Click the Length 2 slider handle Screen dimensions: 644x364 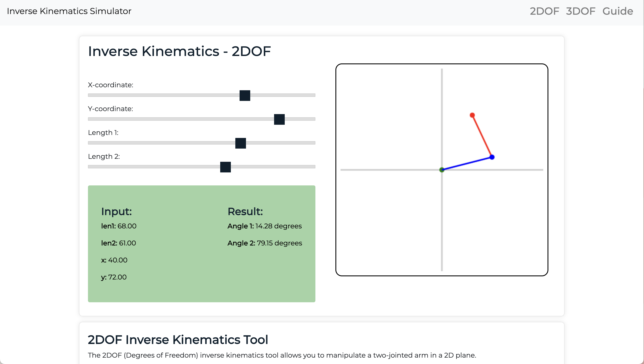click(225, 167)
